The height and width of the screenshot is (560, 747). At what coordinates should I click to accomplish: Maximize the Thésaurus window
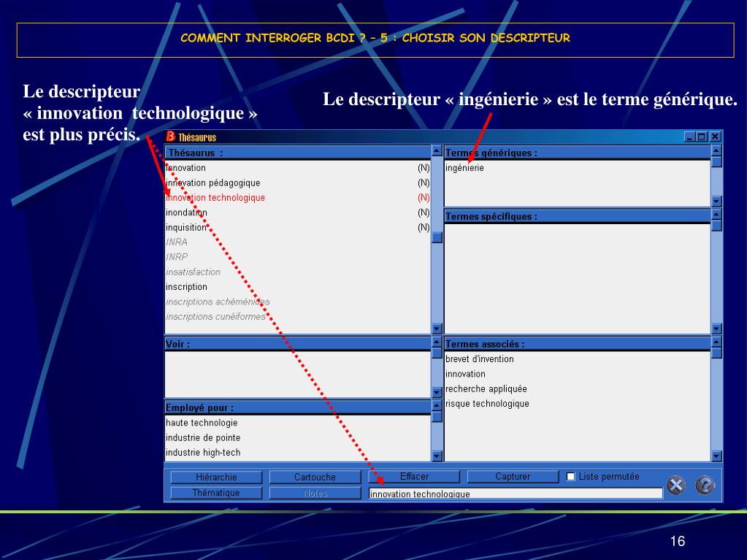[701, 137]
